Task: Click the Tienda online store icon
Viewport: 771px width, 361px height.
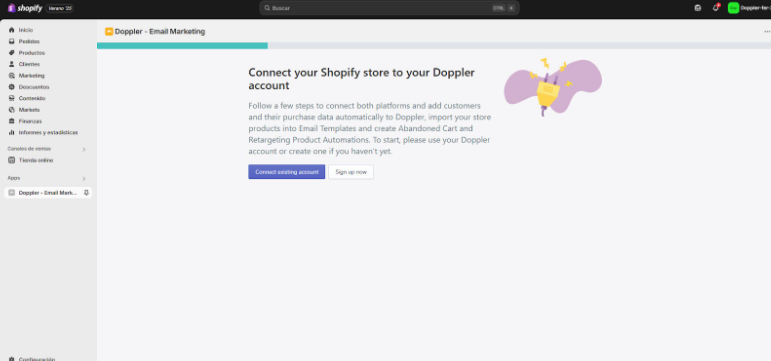Action: coord(12,160)
